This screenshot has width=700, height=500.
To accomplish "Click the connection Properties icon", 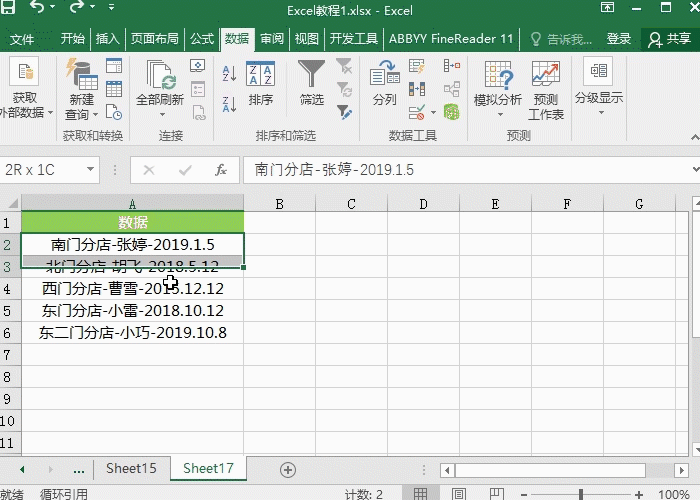I will pyautogui.click(x=198, y=89).
